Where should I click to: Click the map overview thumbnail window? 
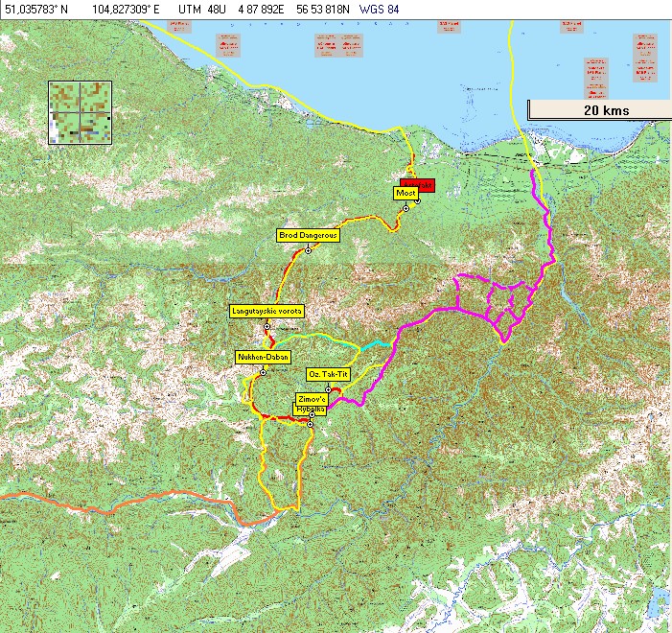point(81,112)
